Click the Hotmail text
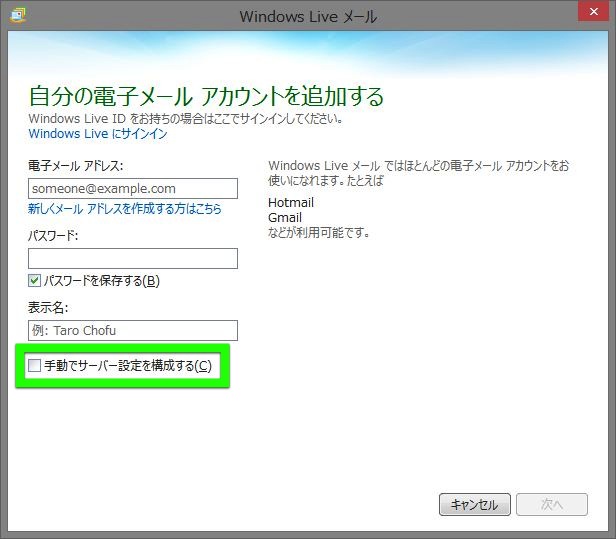The image size is (616, 539). coord(291,203)
